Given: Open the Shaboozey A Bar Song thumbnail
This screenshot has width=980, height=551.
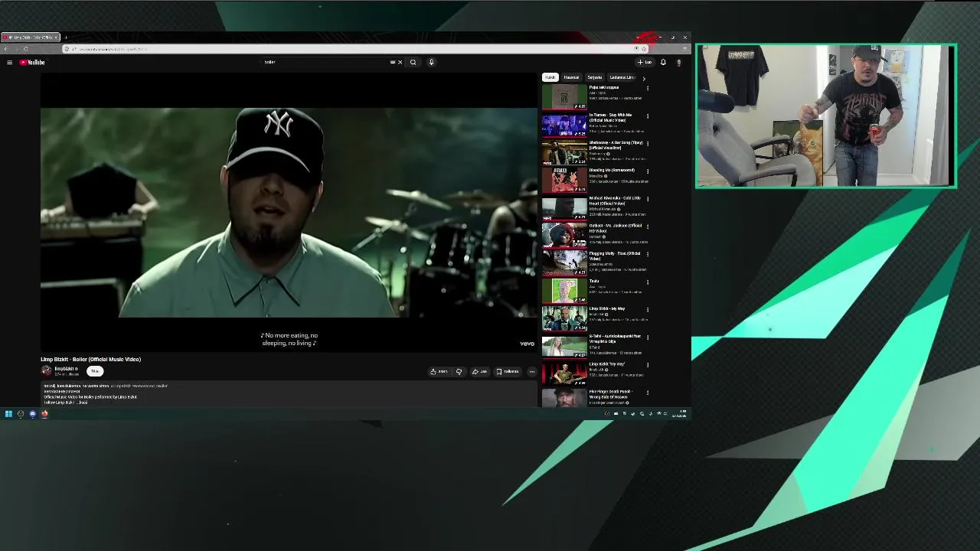Looking at the screenshot, I should (564, 152).
